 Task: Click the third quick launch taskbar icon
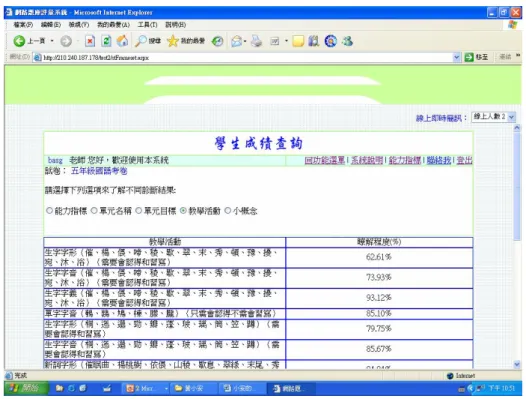pos(83,388)
